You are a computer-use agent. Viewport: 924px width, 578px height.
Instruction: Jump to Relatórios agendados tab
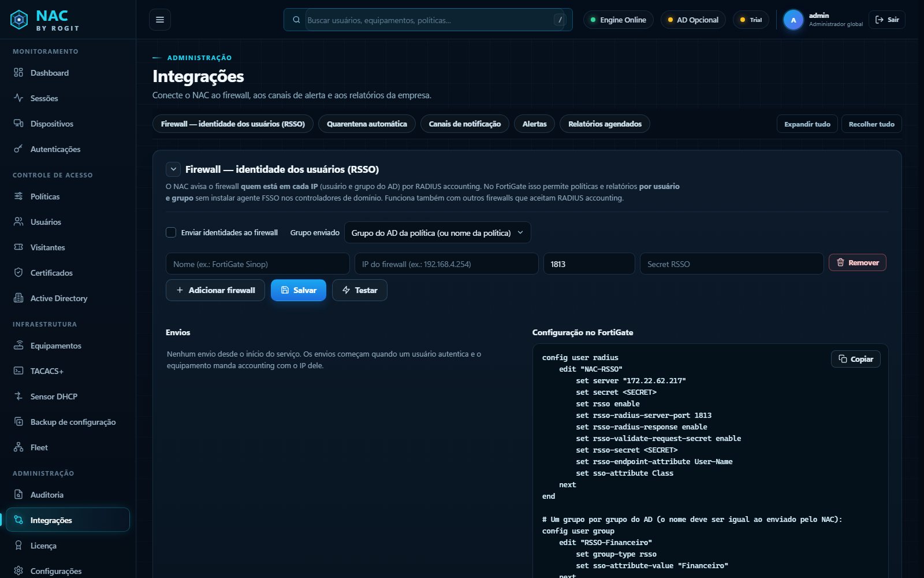point(605,124)
